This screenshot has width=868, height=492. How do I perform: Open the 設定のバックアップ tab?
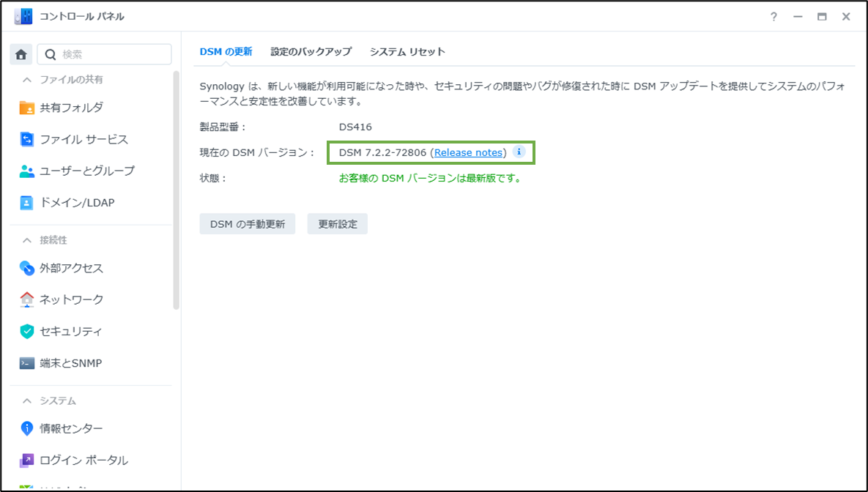(311, 51)
